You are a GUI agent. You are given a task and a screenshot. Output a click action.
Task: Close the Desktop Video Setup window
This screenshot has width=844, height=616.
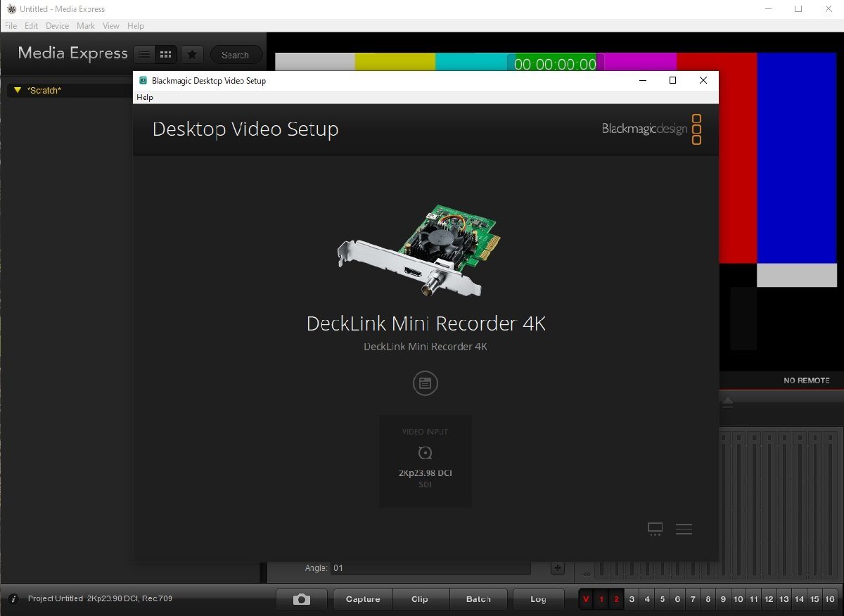703,80
